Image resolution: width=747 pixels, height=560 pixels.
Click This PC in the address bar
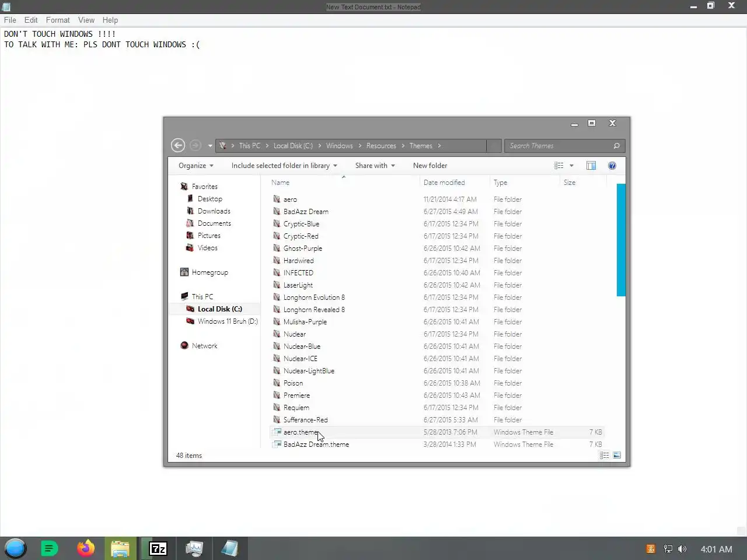point(250,146)
